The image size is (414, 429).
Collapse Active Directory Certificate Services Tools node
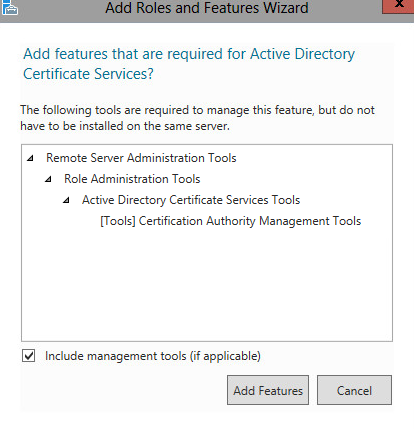66,200
